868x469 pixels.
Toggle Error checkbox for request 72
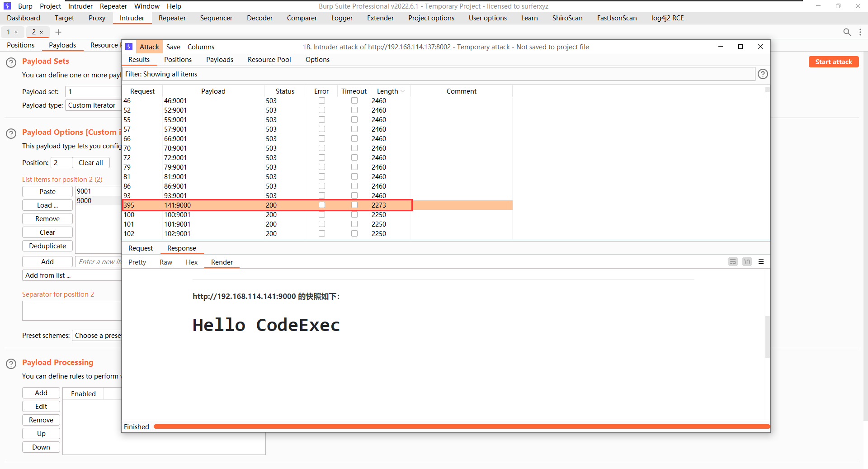coord(322,157)
